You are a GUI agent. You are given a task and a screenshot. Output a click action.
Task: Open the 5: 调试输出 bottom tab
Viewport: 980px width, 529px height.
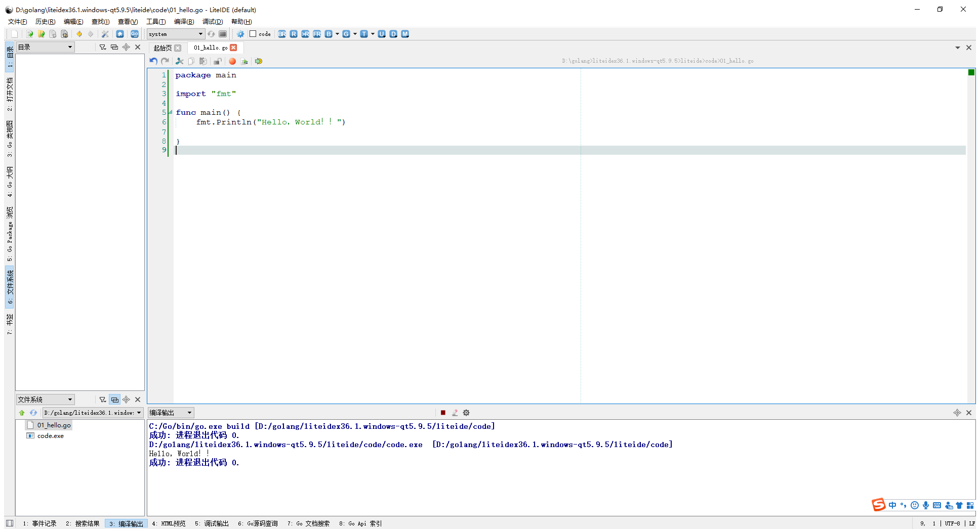(x=212, y=523)
